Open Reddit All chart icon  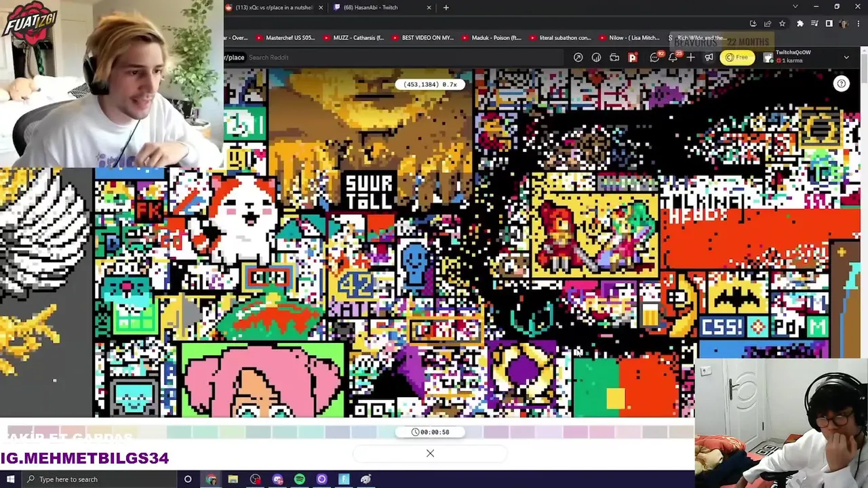click(596, 58)
